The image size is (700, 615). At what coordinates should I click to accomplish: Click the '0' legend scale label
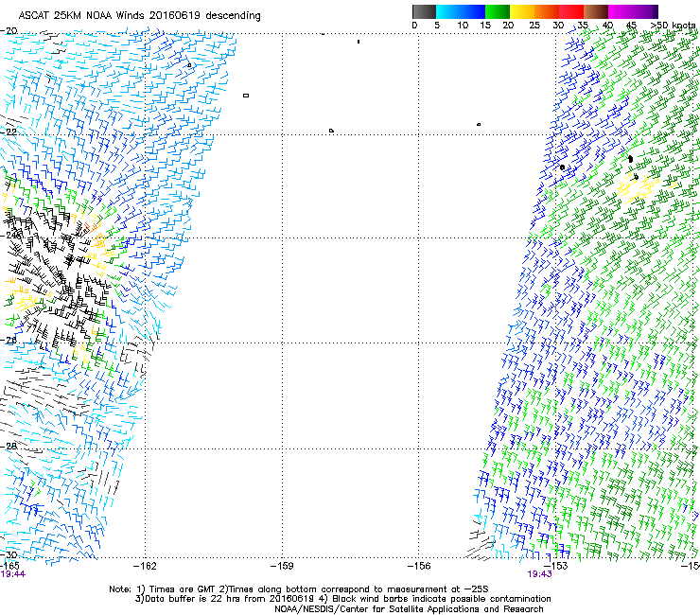click(414, 26)
